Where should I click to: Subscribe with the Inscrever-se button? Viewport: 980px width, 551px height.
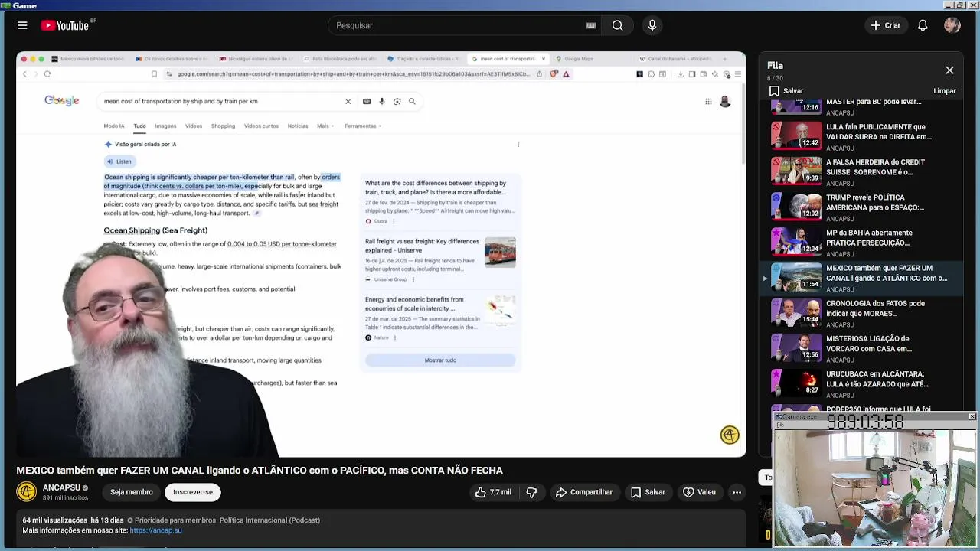[193, 492]
